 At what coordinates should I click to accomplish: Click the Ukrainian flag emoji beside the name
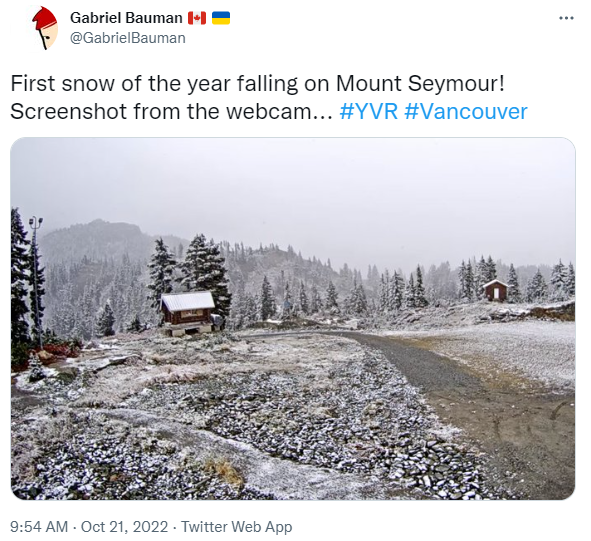[221, 18]
